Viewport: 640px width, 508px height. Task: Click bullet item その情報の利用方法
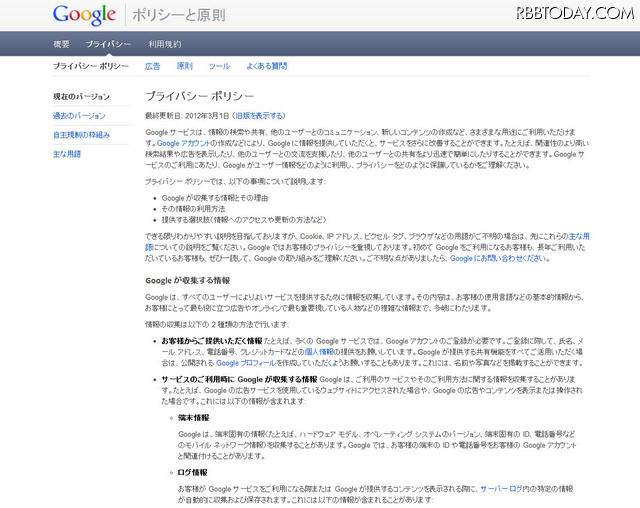[193, 209]
